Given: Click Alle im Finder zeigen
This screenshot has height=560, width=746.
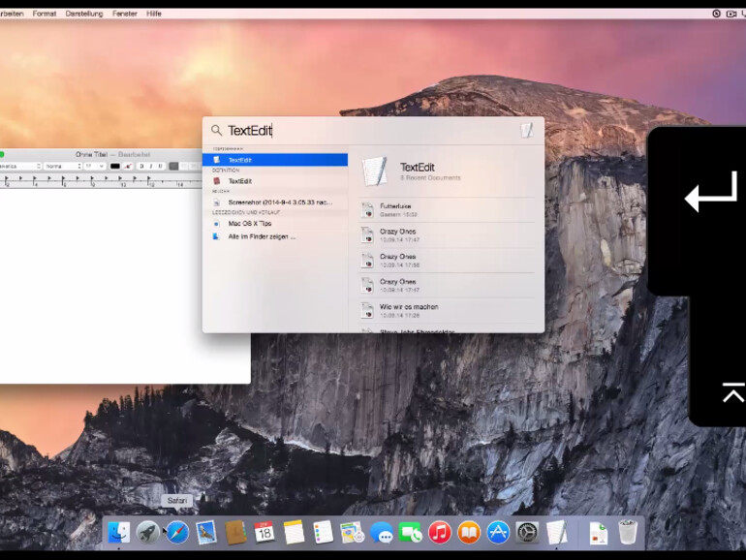Looking at the screenshot, I should point(275,236).
